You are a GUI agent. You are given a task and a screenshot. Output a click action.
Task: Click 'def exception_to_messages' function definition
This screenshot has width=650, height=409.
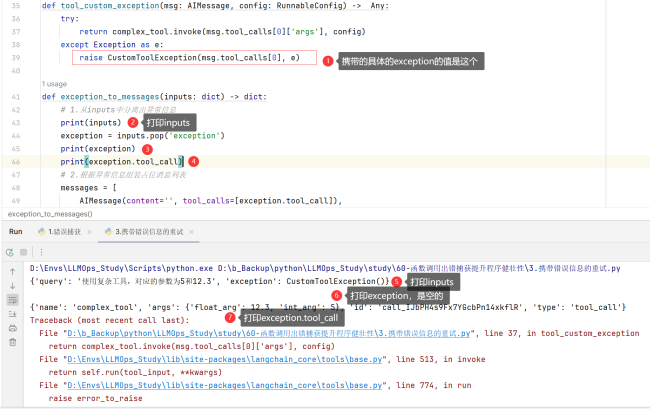pos(154,97)
